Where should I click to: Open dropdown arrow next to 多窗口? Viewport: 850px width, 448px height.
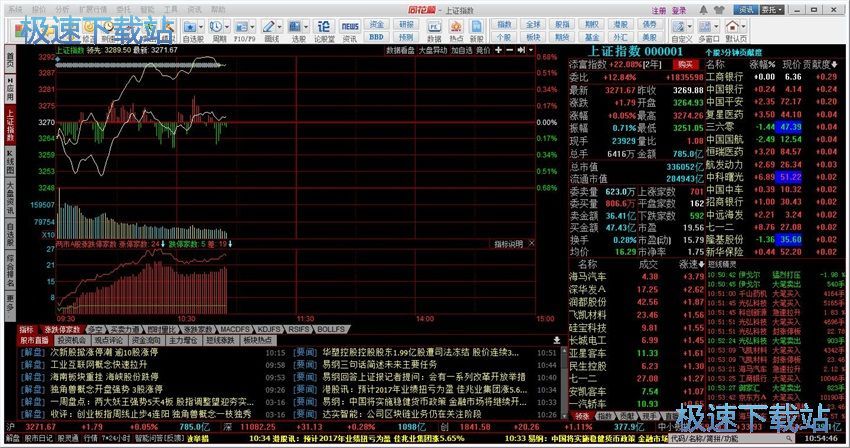[716, 27]
